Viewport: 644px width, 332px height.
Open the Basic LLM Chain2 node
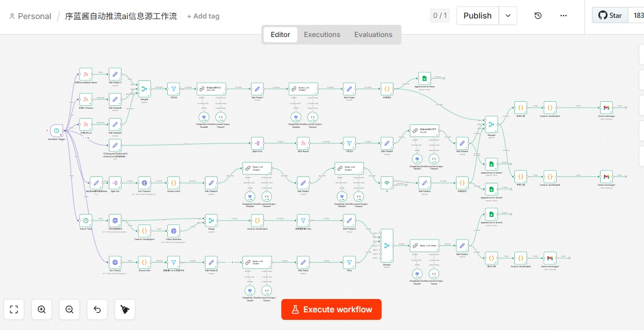click(304, 88)
